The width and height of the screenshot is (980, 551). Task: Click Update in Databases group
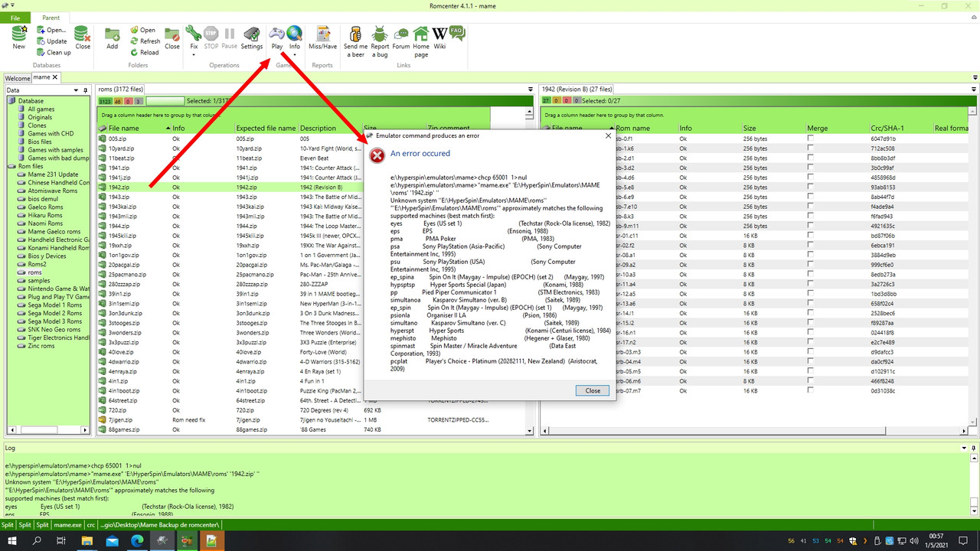[52, 41]
